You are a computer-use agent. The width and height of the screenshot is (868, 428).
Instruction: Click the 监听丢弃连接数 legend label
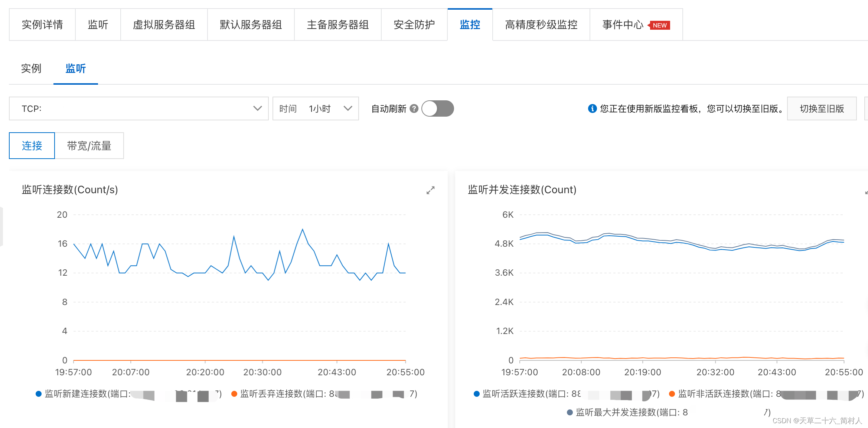point(329,394)
